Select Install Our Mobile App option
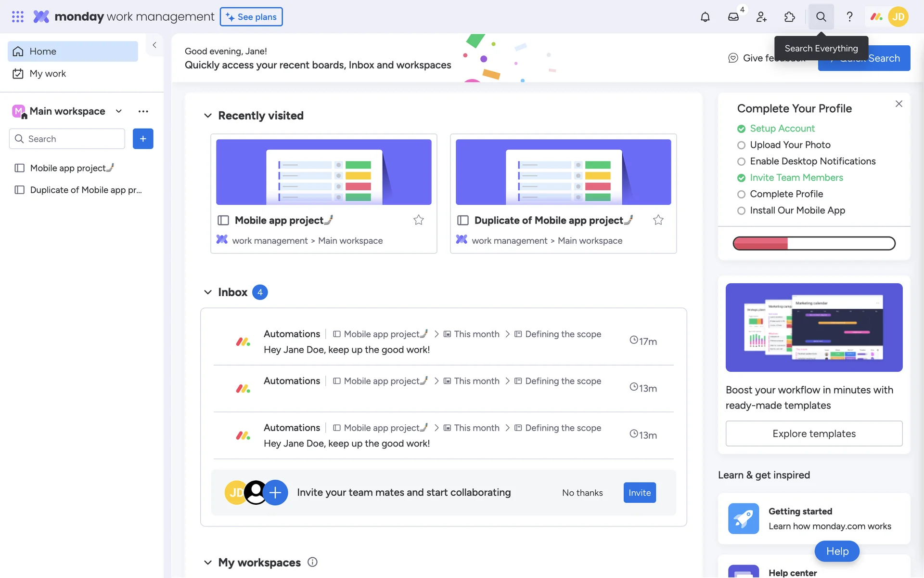This screenshot has height=578, width=924. (741, 210)
